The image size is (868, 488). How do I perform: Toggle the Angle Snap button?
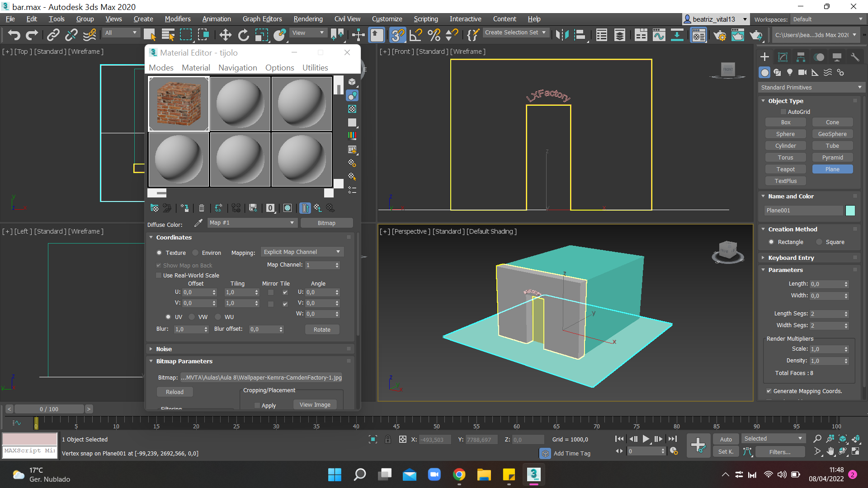415,35
